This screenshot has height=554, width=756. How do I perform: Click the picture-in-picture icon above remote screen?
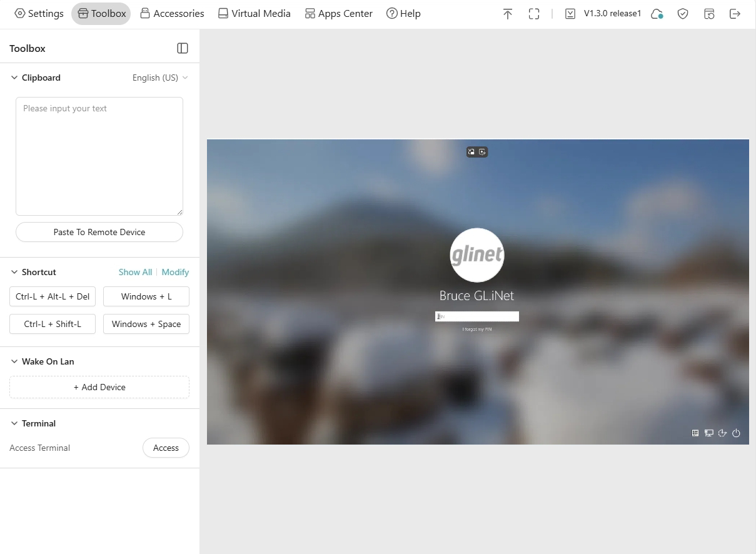coord(471,152)
